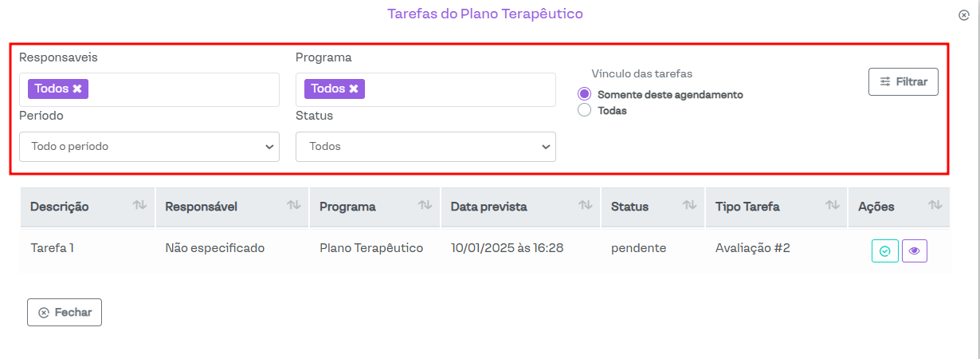Sort table by Responsável column arrows
The image size is (980, 359).
click(x=293, y=206)
